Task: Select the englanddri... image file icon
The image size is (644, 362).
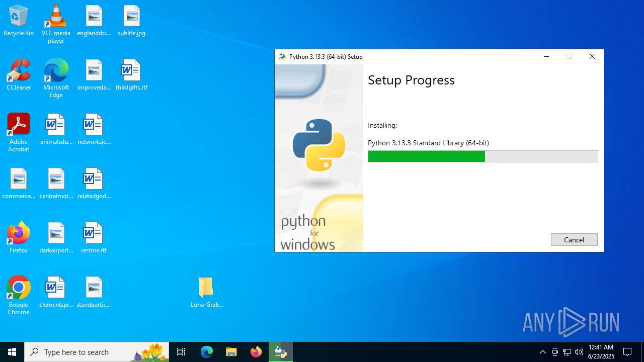Action: click(94, 21)
